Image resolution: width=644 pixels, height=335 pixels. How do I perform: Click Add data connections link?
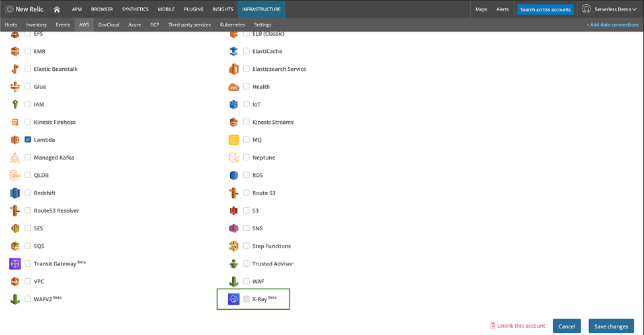click(612, 24)
